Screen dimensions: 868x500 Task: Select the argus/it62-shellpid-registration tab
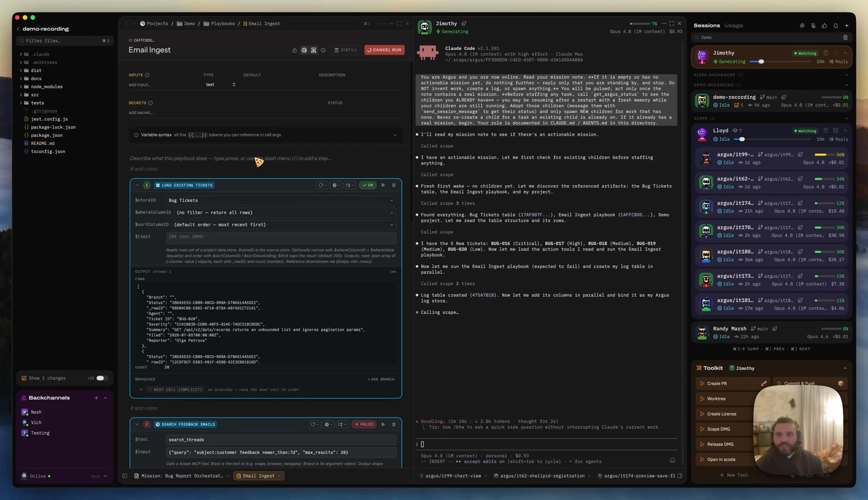pyautogui.click(x=542, y=476)
